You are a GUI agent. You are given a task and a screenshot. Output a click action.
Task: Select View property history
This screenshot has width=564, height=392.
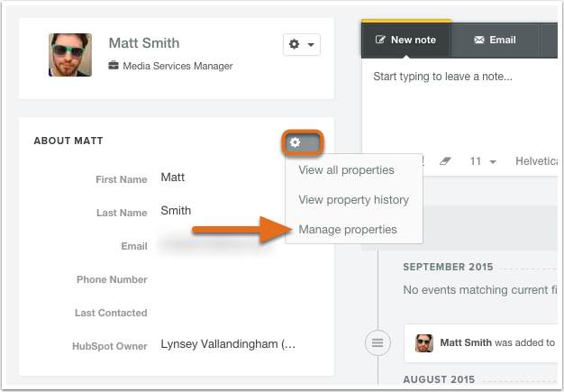click(353, 199)
